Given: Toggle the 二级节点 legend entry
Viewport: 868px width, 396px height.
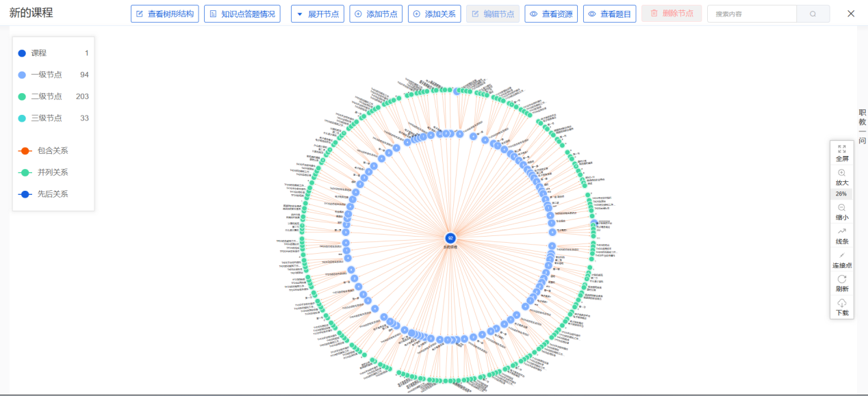Looking at the screenshot, I should [47, 96].
